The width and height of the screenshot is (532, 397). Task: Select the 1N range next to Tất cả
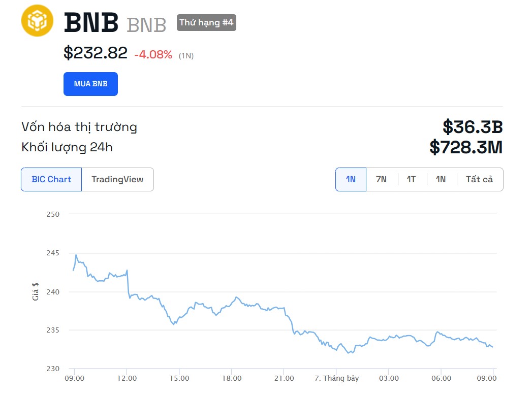[441, 179]
